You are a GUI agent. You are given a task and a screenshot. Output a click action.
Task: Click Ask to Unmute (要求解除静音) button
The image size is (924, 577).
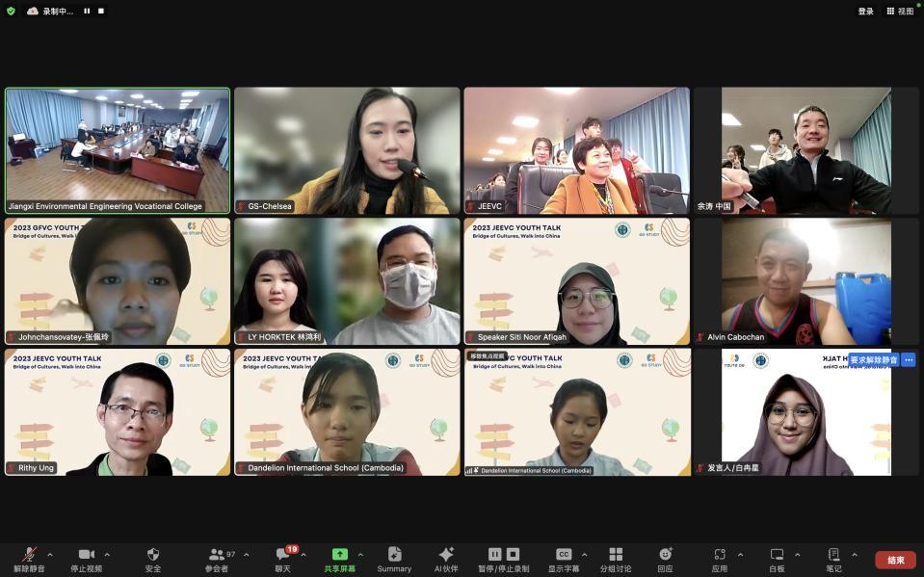click(873, 360)
